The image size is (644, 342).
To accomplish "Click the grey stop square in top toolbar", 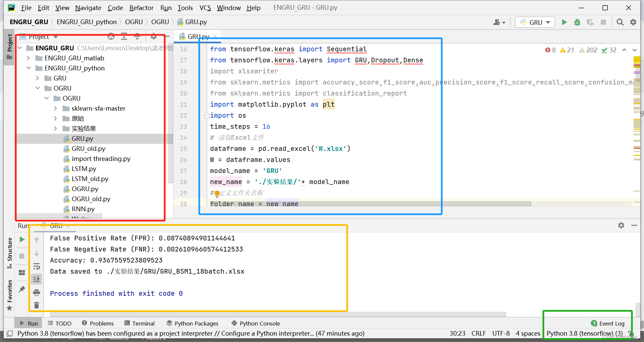I will coord(603,22).
